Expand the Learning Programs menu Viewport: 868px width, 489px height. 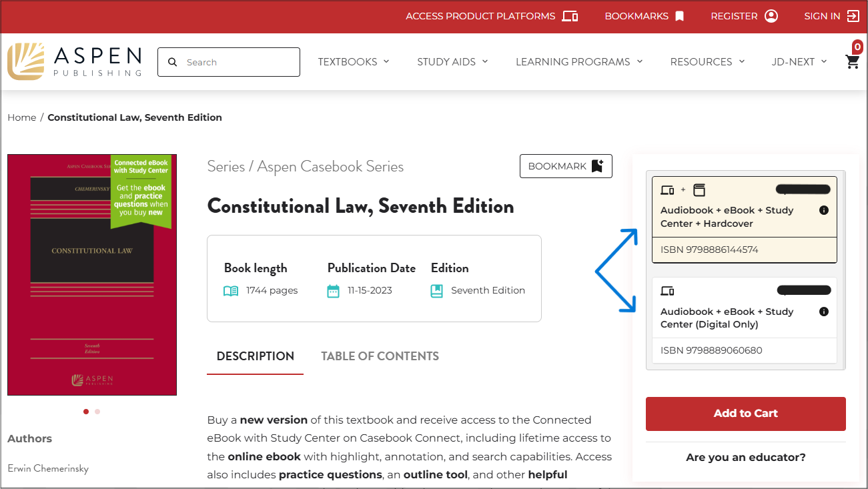(579, 61)
